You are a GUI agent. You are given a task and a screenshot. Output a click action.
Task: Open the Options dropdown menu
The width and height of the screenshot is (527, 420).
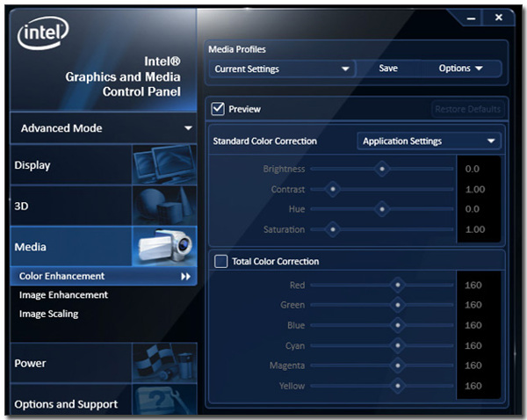click(461, 69)
